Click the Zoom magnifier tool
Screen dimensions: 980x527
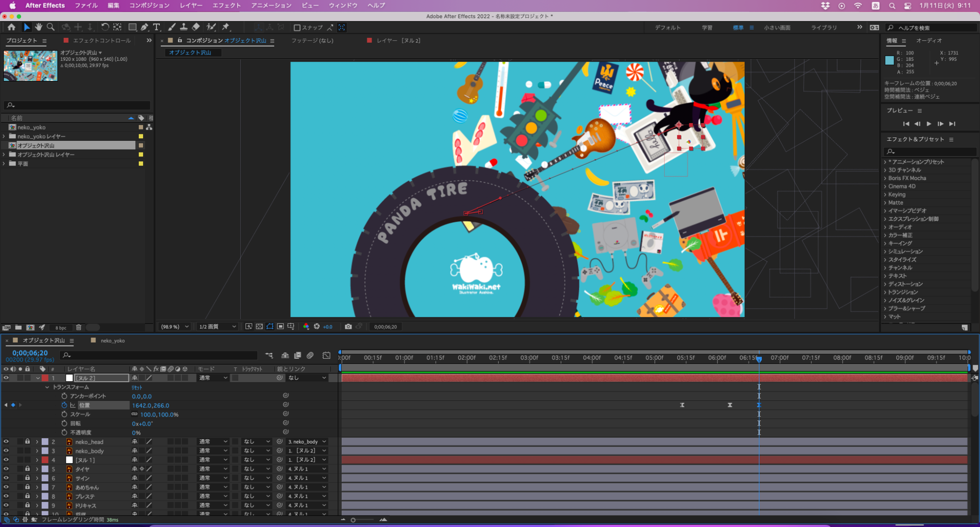[x=50, y=27]
